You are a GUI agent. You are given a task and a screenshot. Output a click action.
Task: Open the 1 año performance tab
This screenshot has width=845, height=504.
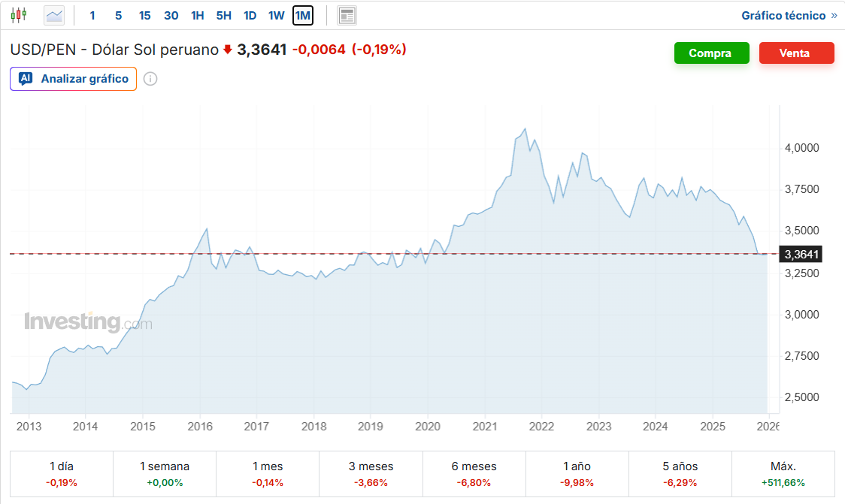(x=577, y=473)
